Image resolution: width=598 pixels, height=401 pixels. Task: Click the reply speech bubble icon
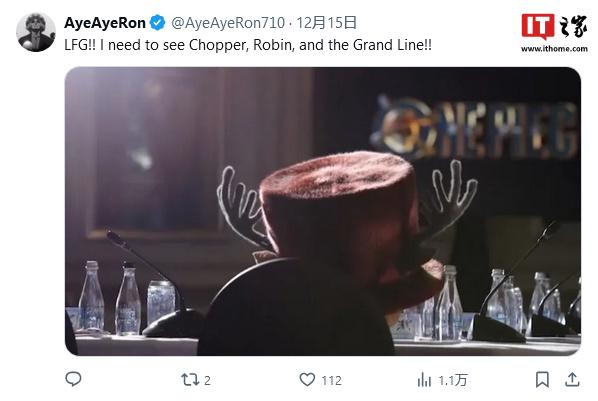(x=73, y=379)
